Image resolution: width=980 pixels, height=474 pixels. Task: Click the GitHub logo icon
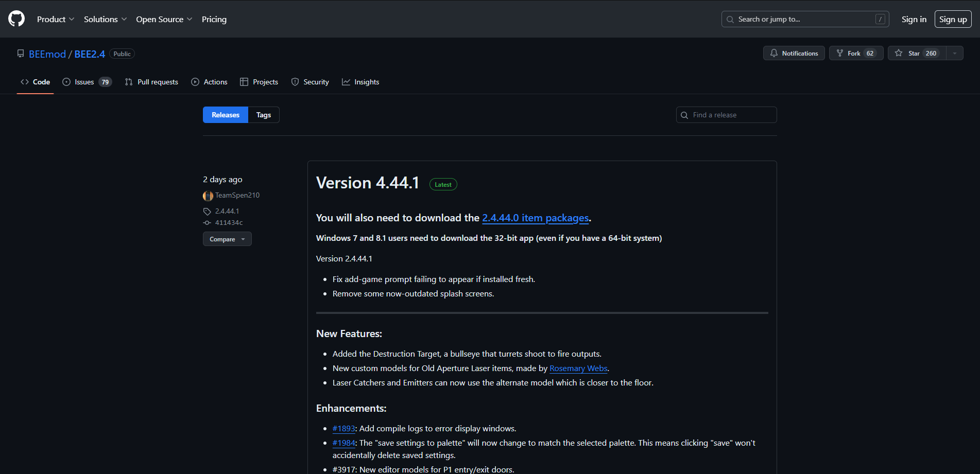[x=16, y=19]
